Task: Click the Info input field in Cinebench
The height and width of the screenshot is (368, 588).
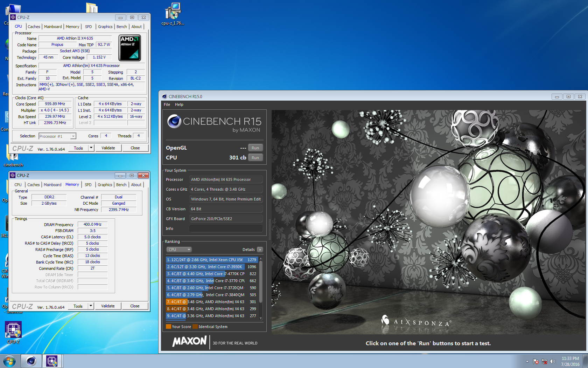Action: click(x=226, y=229)
